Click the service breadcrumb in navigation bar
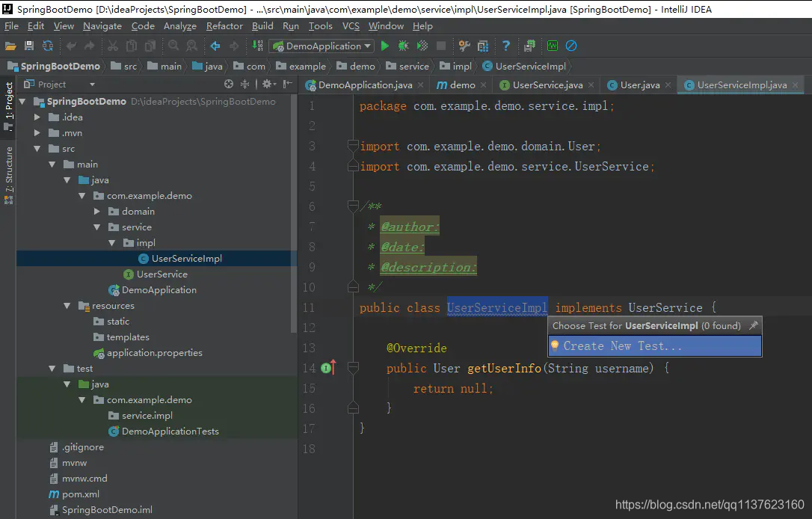 pyautogui.click(x=408, y=67)
